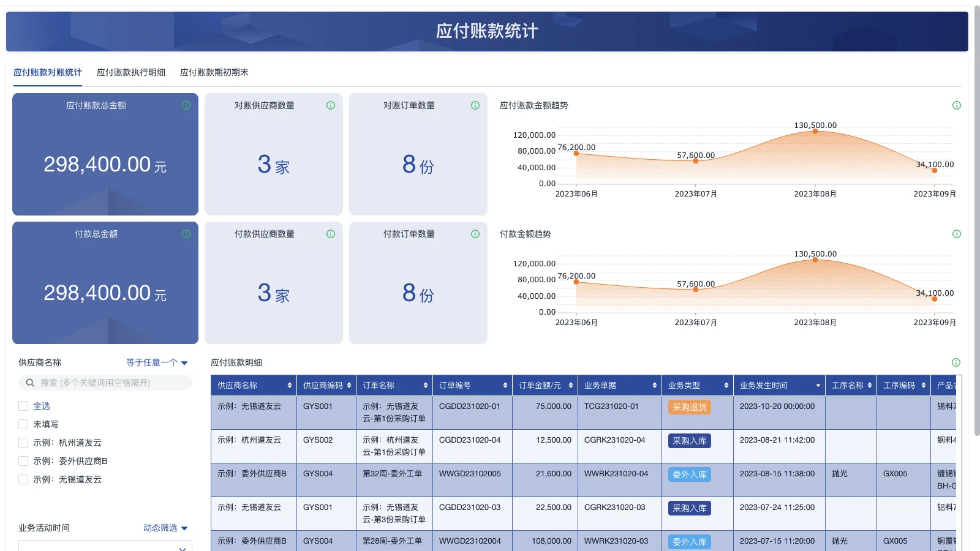
Task: Click the magnifier icon in the supplier search box
Action: pyautogui.click(x=29, y=382)
